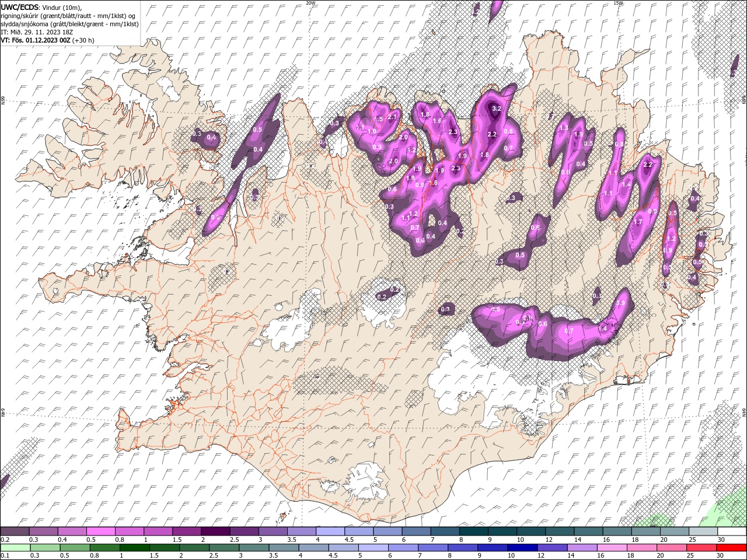Viewport: 747px width, 560px height.
Task: Click the 1.0 snowfall value on the map
Action: (372, 132)
